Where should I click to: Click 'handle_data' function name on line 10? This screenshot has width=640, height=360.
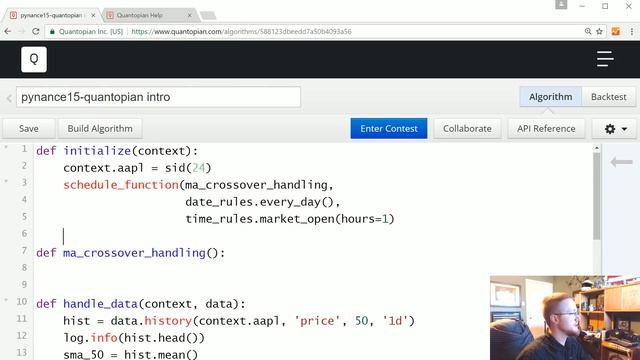coord(100,304)
